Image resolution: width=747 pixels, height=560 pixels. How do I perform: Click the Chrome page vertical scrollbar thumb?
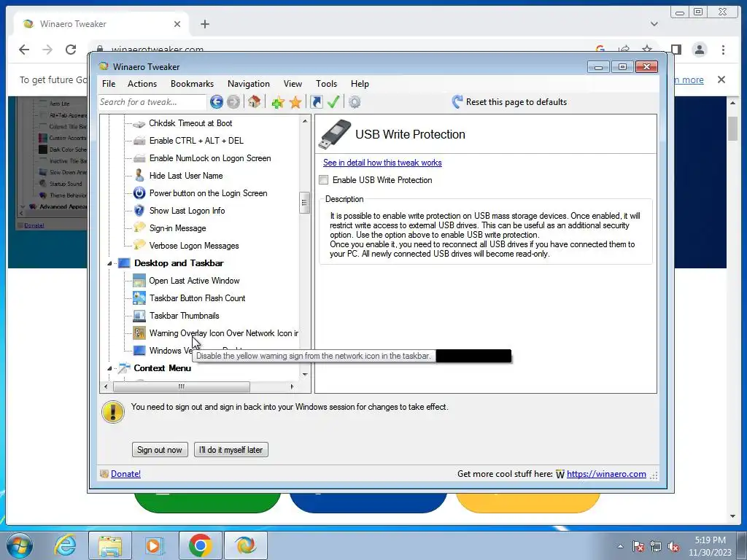tap(732, 128)
